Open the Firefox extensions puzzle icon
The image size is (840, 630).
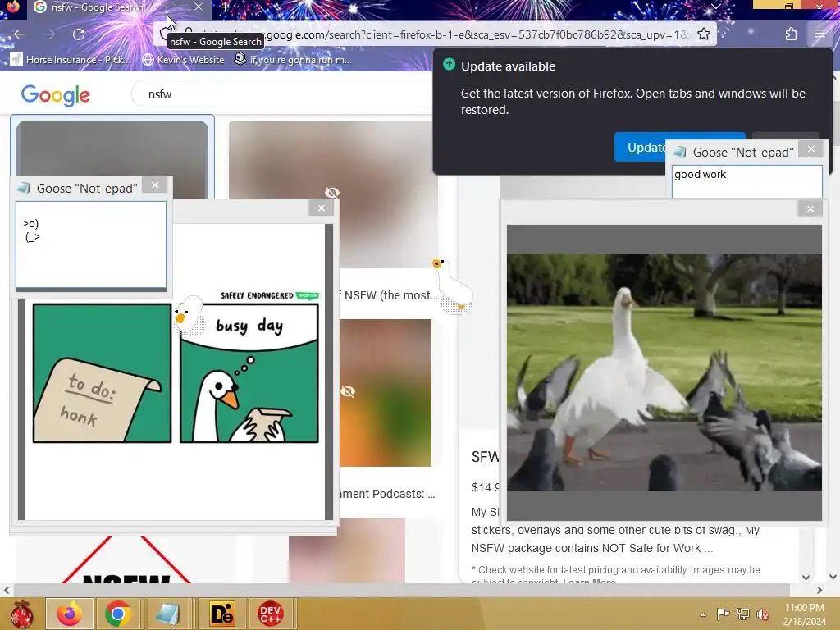point(791,34)
